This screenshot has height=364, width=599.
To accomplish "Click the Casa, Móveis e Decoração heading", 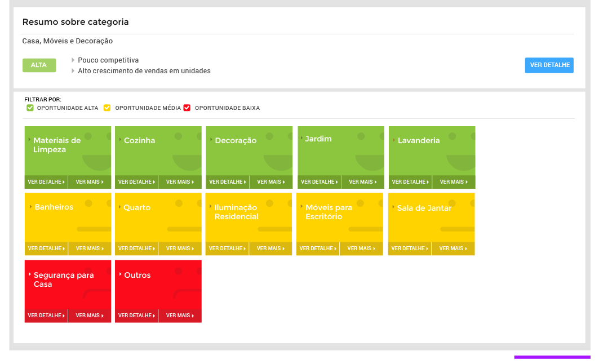I will tap(68, 41).
